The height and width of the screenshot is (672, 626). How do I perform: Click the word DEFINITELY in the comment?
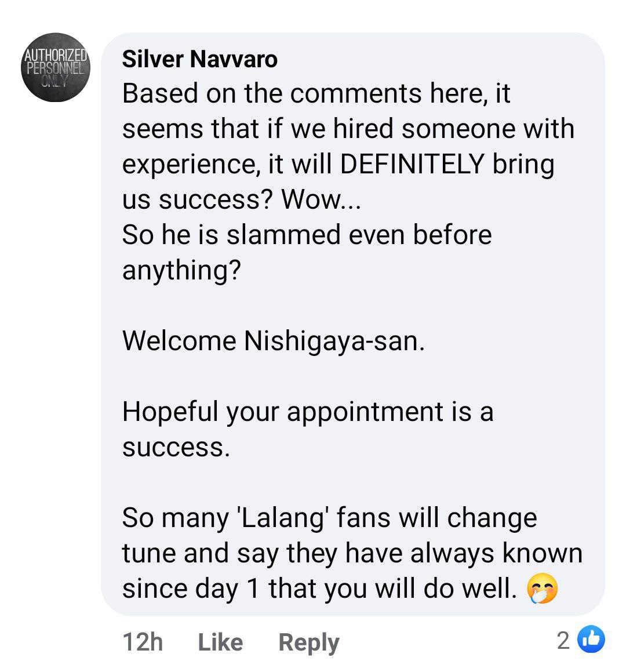pyautogui.click(x=412, y=164)
